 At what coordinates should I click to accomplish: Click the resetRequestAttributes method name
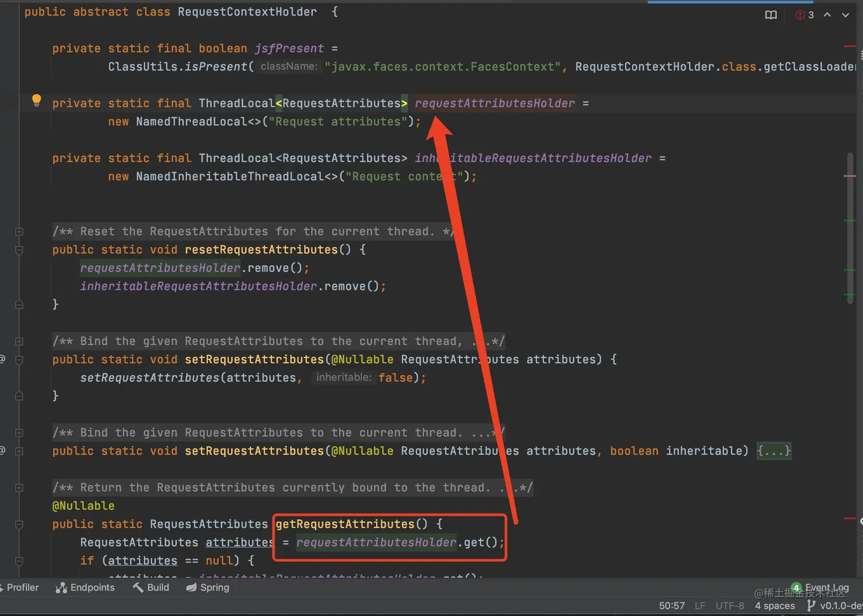point(261,250)
